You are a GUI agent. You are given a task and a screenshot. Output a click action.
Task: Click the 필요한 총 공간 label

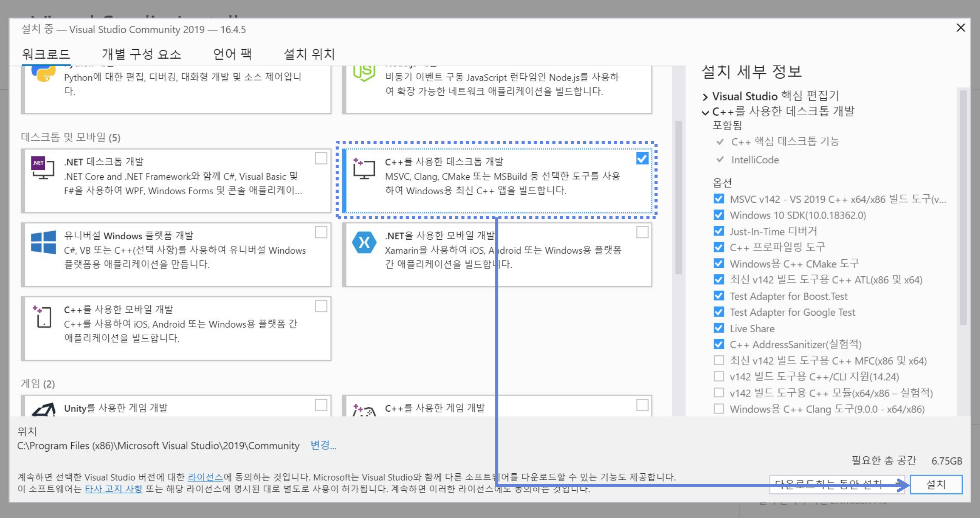884,461
